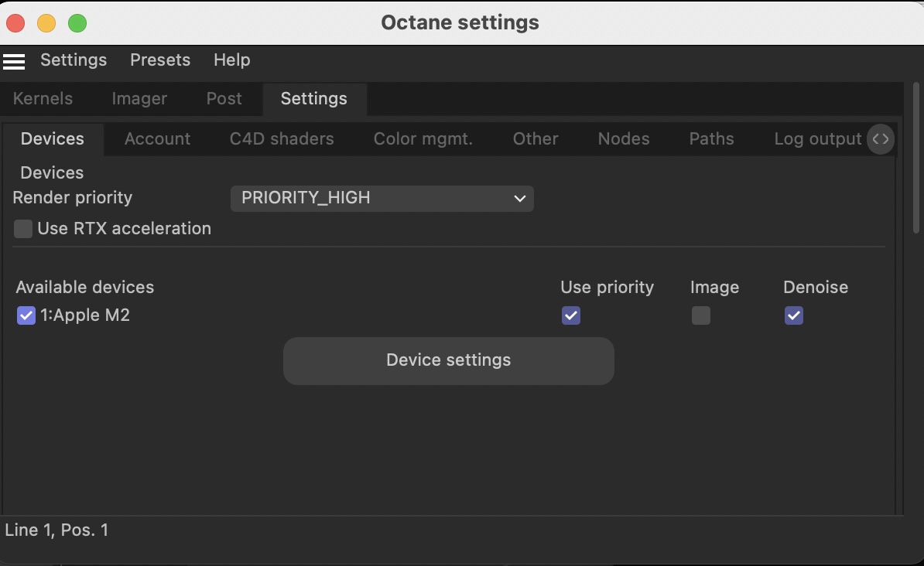
Task: Enable Use RTX acceleration checkbox
Action: click(x=23, y=229)
